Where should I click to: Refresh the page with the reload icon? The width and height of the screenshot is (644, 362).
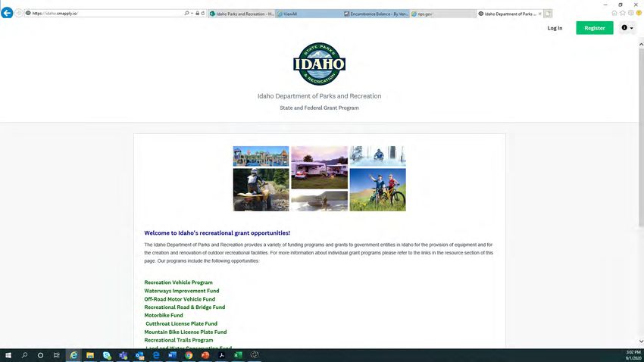point(203,13)
